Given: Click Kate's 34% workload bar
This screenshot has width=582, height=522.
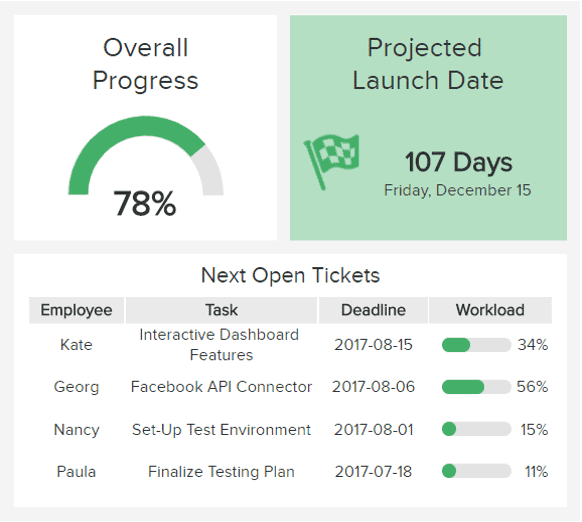Looking at the screenshot, I should pyautogui.click(x=476, y=345).
